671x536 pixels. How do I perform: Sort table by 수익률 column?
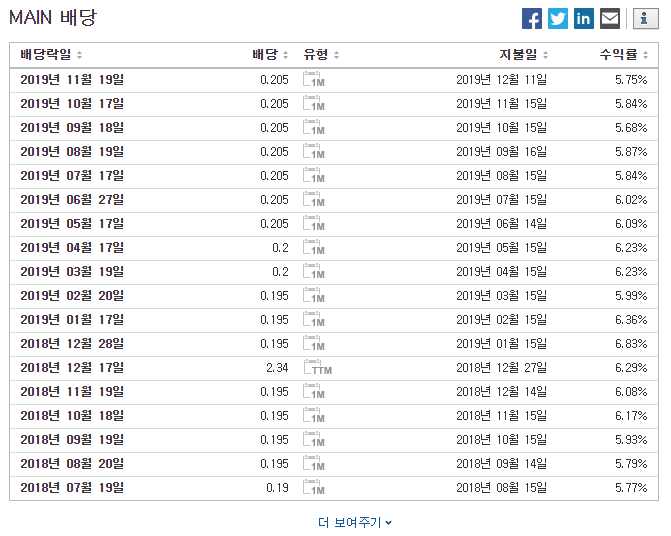point(623,54)
